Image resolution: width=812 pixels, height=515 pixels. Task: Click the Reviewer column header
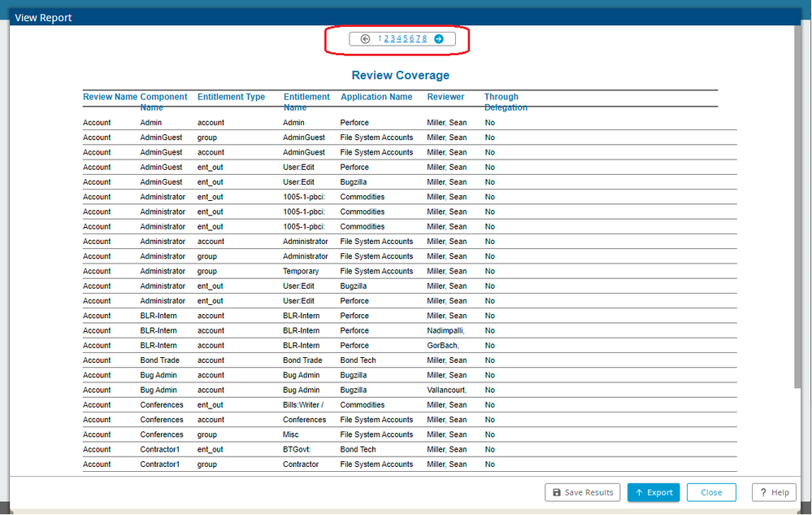coord(445,97)
